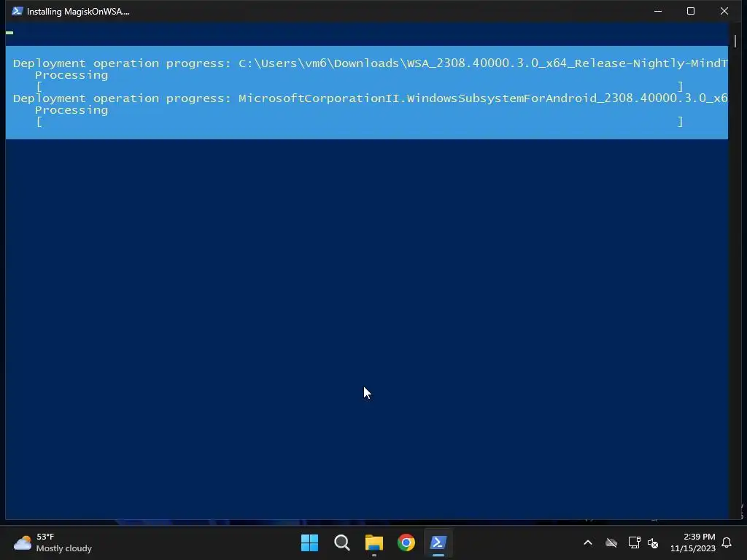Close the Installing MagiskOnWSA window
This screenshot has height=560, width=747.
click(724, 11)
